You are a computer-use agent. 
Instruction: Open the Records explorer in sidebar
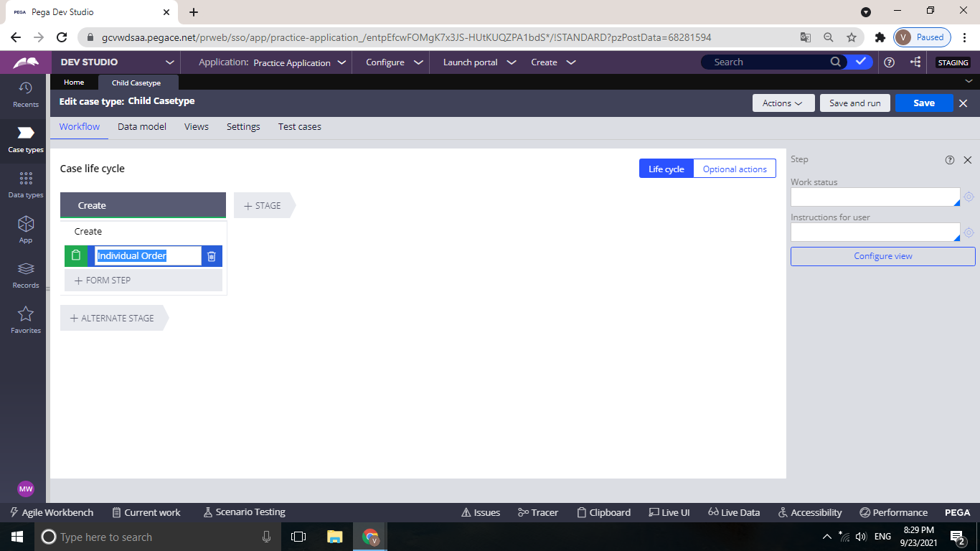coord(26,275)
